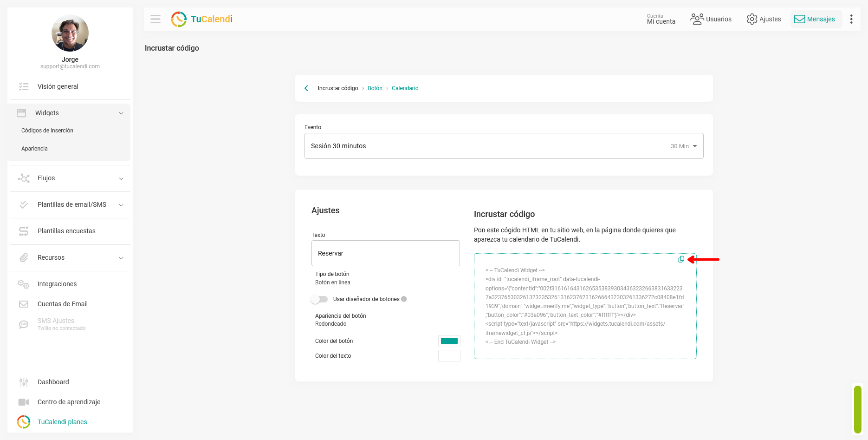Collapse the Widgets section
Viewport: 868px width, 440px height.
point(70,113)
